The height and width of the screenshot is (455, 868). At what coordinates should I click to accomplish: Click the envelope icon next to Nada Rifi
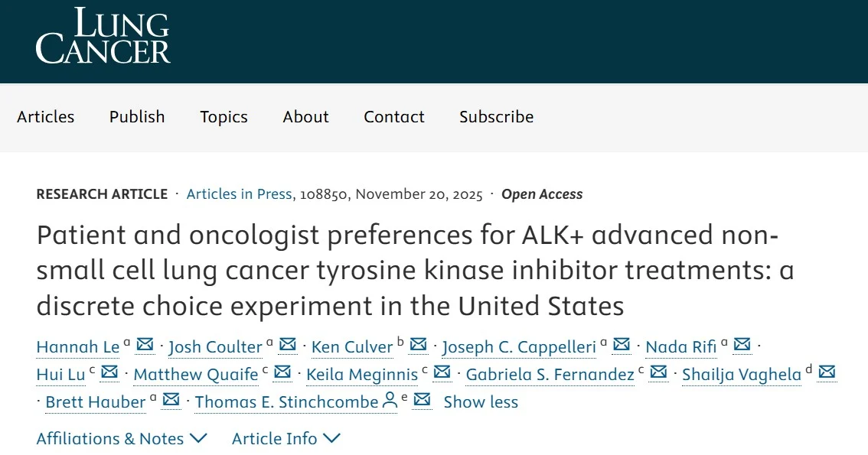pos(741,346)
